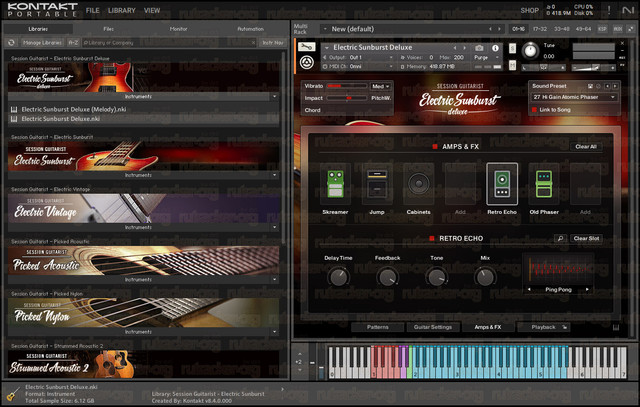Viewport: 640px width, 407px height.
Task: Open the Output Out 1 dropdown
Action: (358, 58)
